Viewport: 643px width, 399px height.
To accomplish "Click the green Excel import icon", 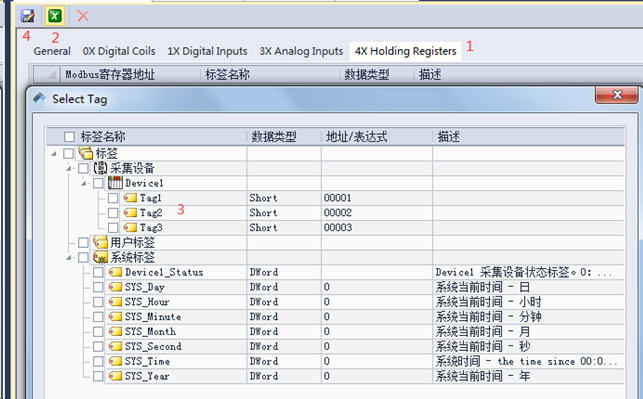I will [55, 16].
